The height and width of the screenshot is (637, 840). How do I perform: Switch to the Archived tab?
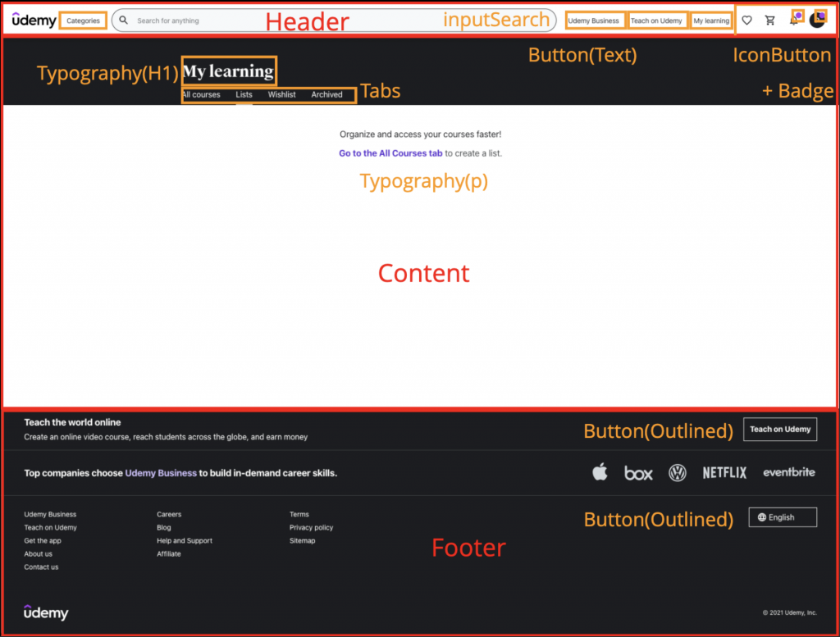(x=326, y=95)
